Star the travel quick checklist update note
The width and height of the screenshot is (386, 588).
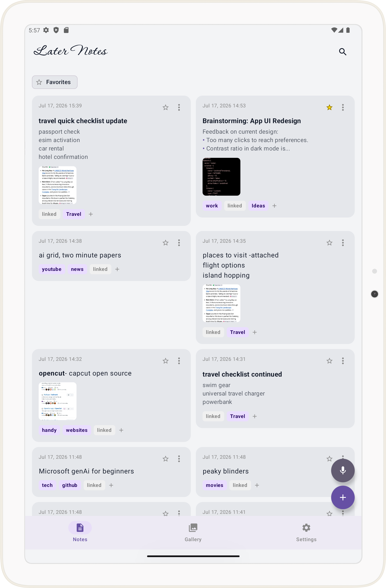pos(165,107)
